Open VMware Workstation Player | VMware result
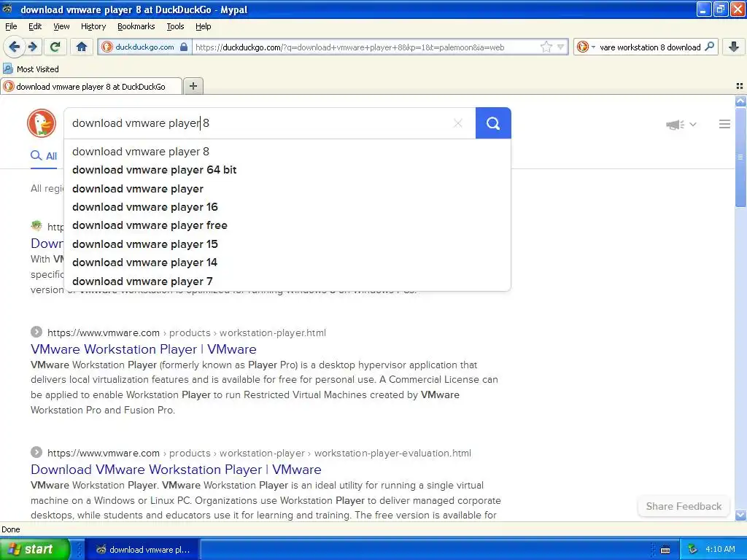 (x=144, y=349)
